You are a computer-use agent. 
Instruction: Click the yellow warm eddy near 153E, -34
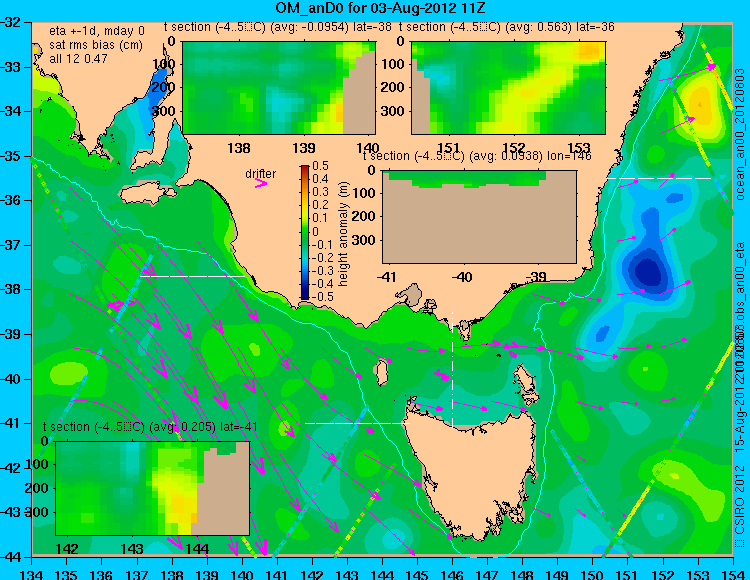[699, 103]
